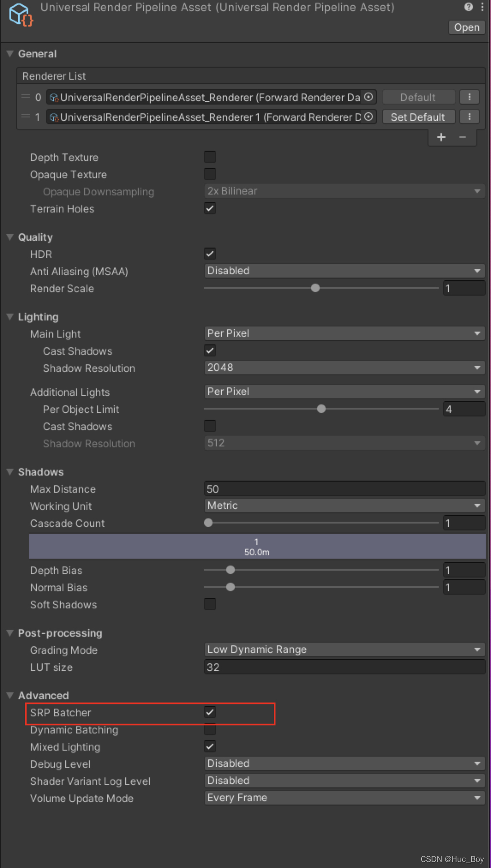Click the LUT size input field
This screenshot has height=868, width=491.
tap(344, 667)
